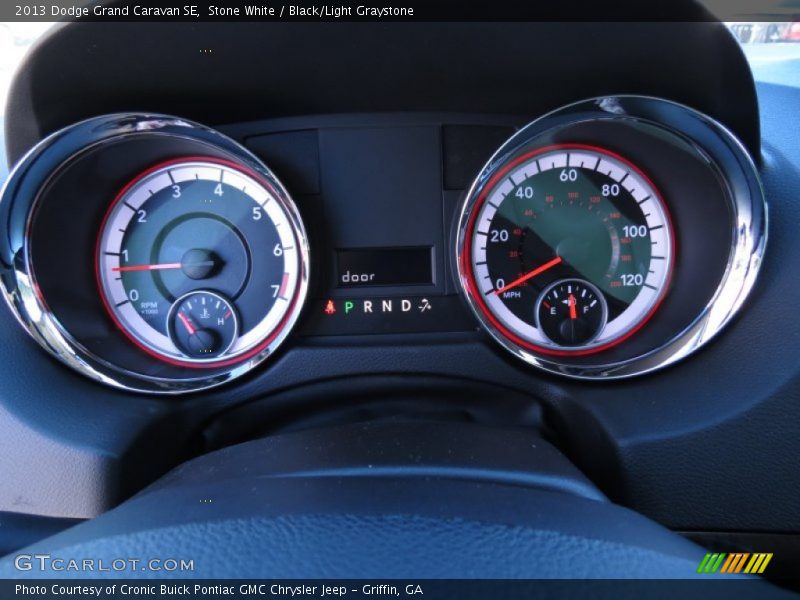Click the 4 mark on tachometer

pyautogui.click(x=218, y=190)
